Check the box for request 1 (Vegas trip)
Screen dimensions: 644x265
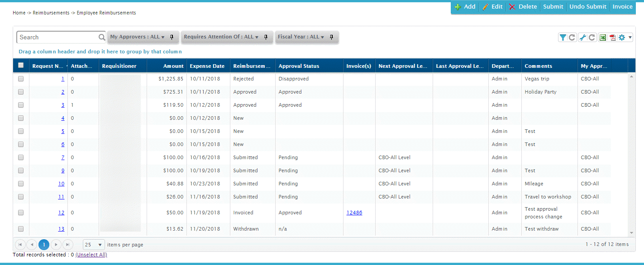[x=20, y=79]
